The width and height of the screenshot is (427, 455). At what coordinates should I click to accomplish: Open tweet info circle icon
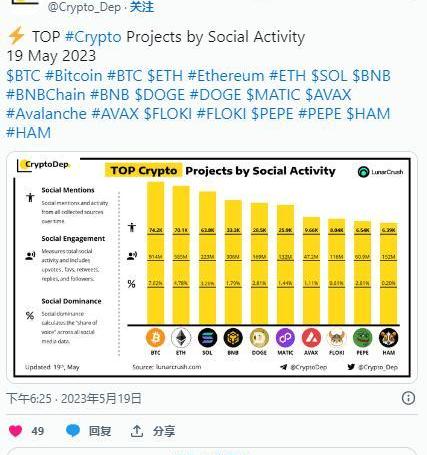click(408, 398)
